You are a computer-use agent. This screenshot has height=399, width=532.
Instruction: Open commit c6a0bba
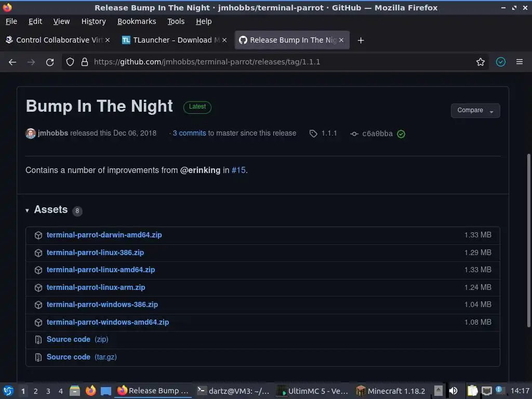(x=377, y=134)
